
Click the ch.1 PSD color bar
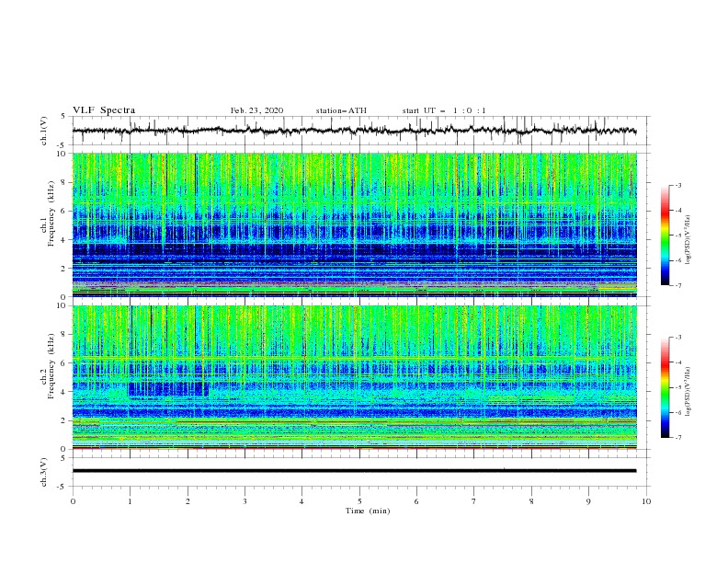click(x=665, y=235)
